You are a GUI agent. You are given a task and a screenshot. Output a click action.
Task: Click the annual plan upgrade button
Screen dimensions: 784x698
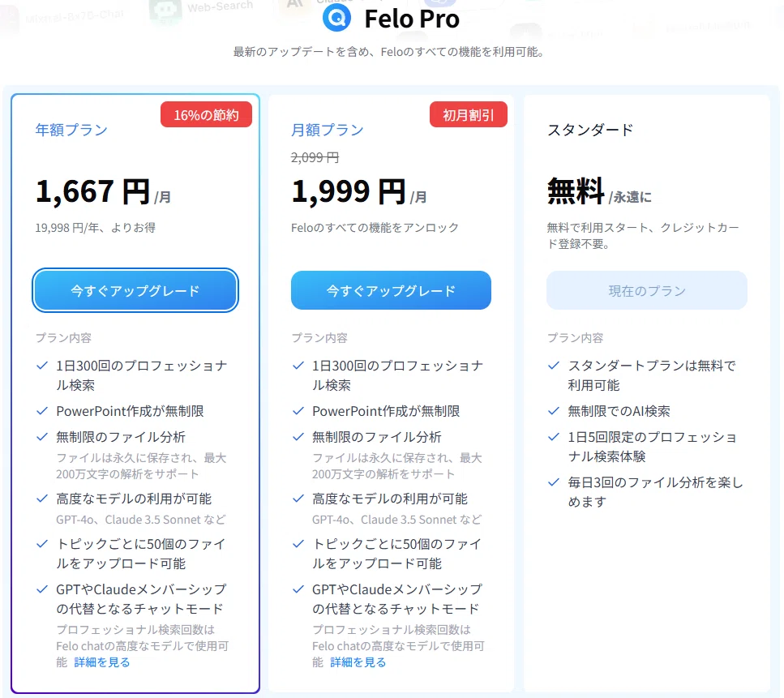point(135,290)
